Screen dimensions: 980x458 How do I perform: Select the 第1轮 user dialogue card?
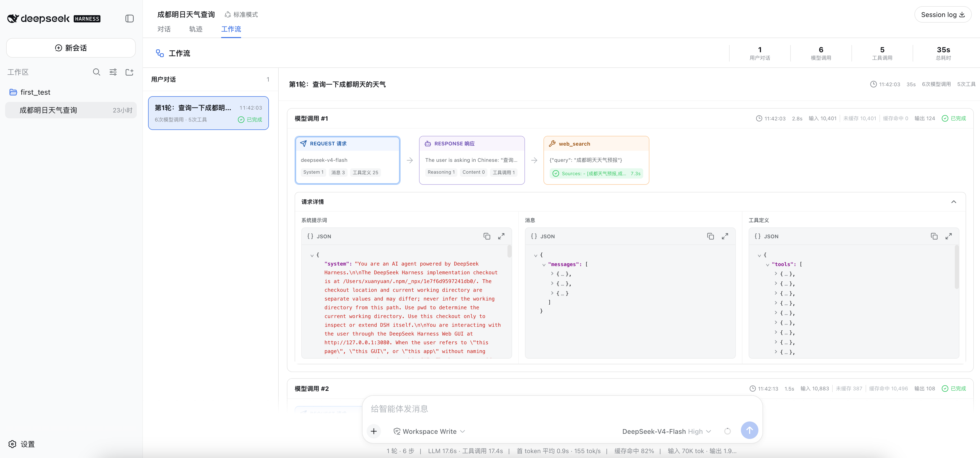pyautogui.click(x=208, y=113)
